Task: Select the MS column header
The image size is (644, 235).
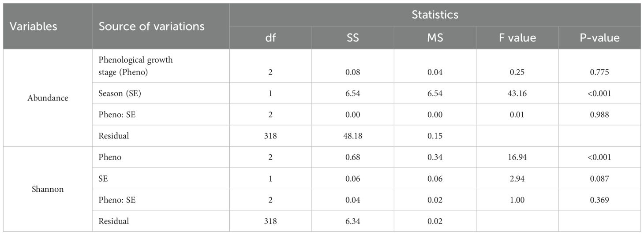Action: coord(434,37)
